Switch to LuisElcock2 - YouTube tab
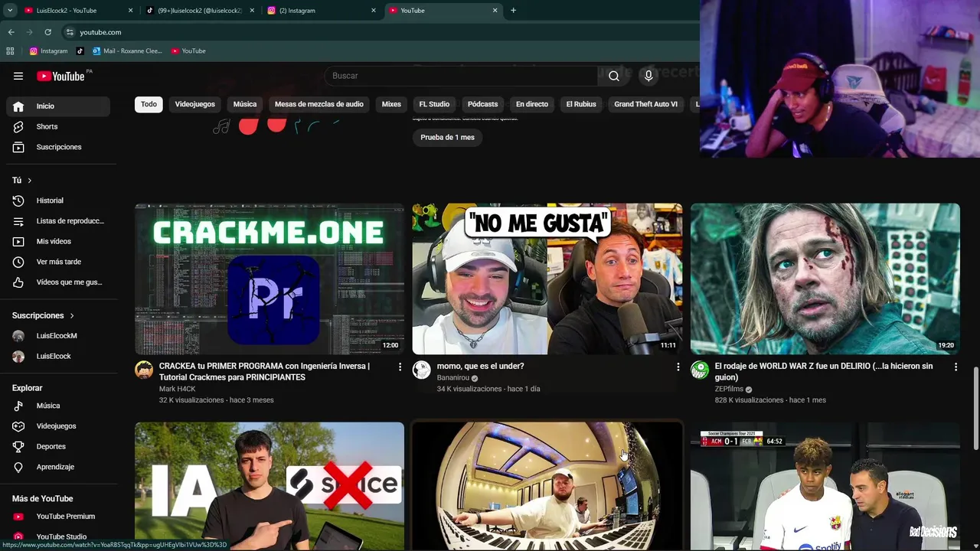 (77, 11)
